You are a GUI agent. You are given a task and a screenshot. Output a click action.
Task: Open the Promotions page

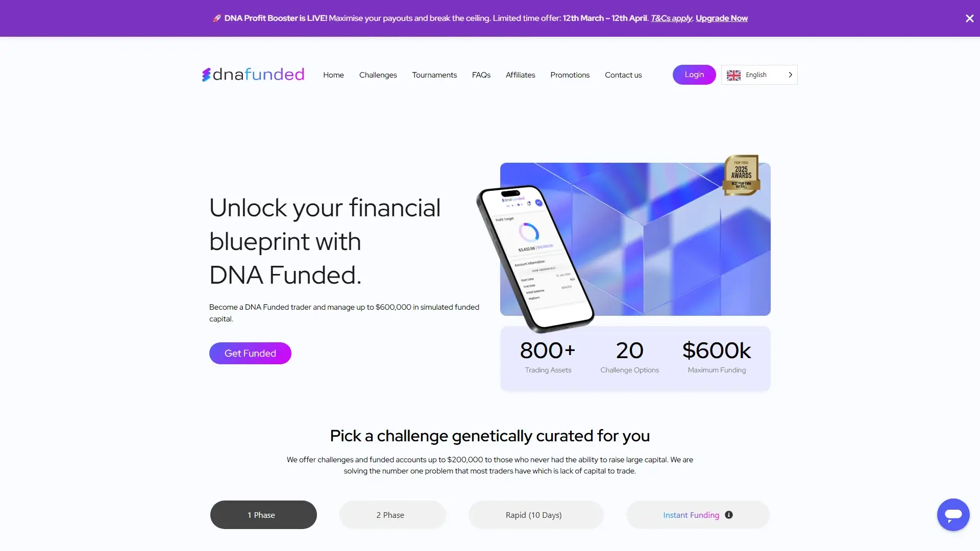pyautogui.click(x=570, y=74)
